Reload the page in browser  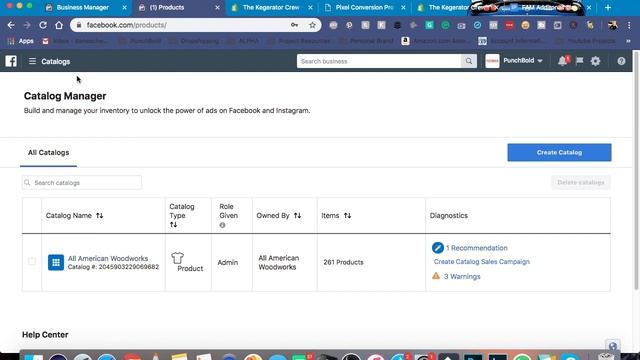tap(43, 25)
